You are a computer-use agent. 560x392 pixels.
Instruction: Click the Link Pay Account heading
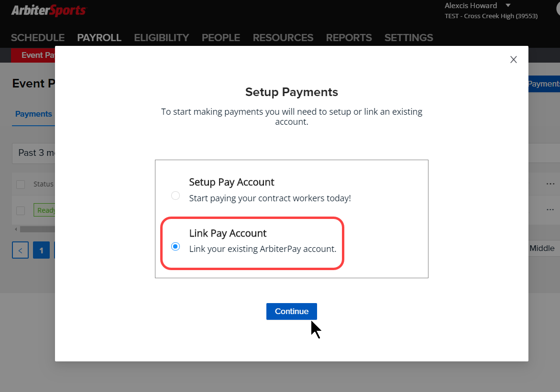click(228, 233)
